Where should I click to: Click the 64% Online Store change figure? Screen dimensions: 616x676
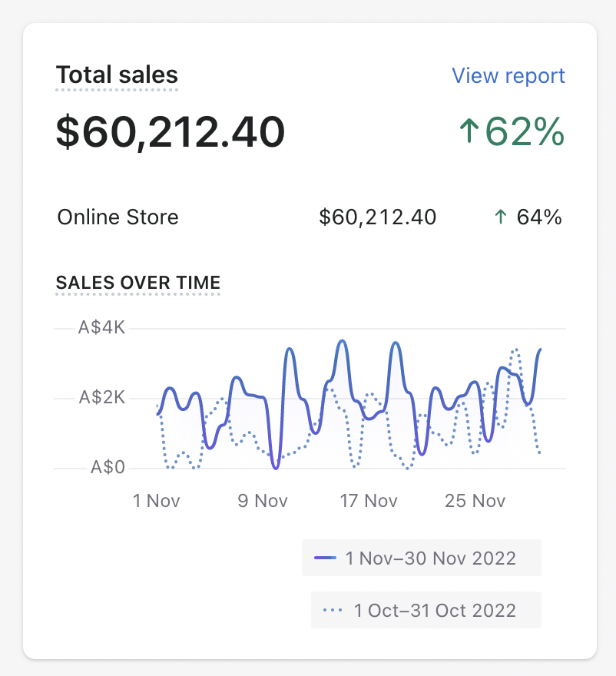[539, 217]
